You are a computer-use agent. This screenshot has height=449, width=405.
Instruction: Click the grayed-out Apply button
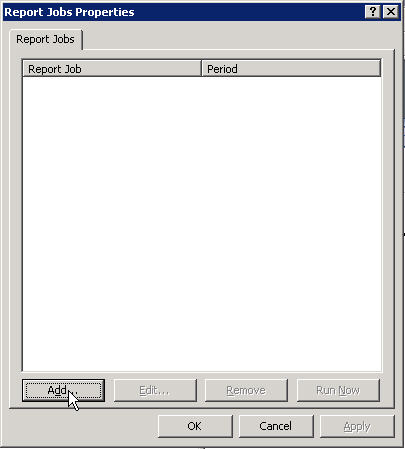tap(357, 426)
